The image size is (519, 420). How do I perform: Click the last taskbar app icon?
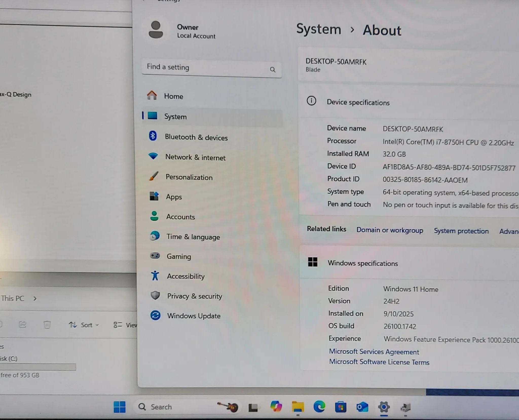point(405,407)
